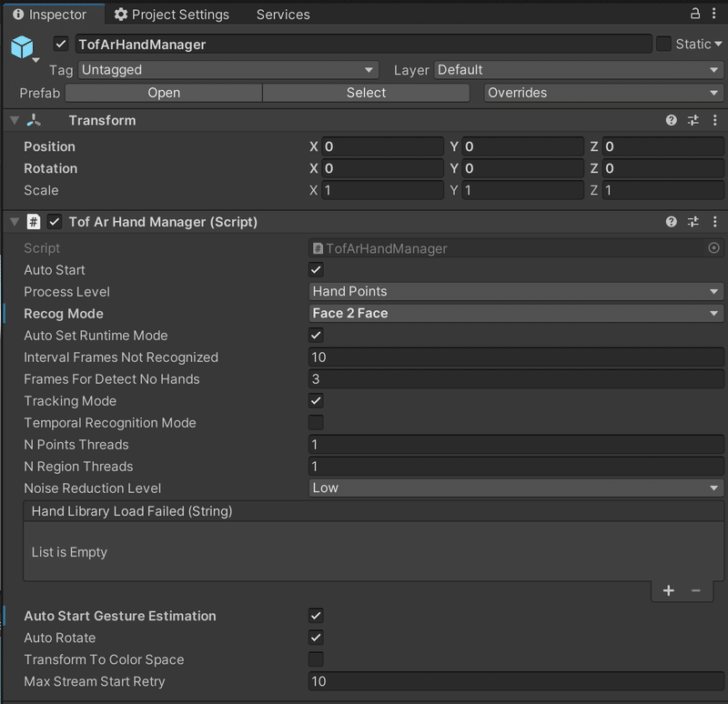
Task: Click the Max Stream Start Retry field
Action: click(x=516, y=681)
